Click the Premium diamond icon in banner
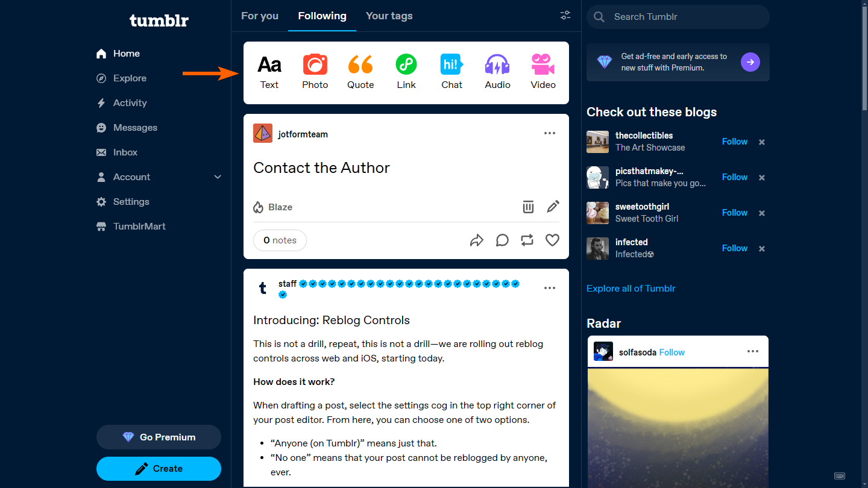The image size is (868, 488). coord(605,62)
